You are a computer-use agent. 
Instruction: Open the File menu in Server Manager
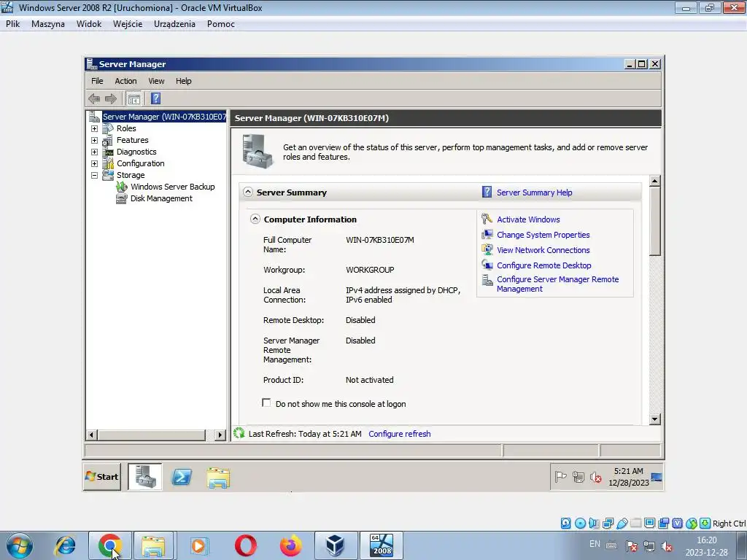(97, 81)
